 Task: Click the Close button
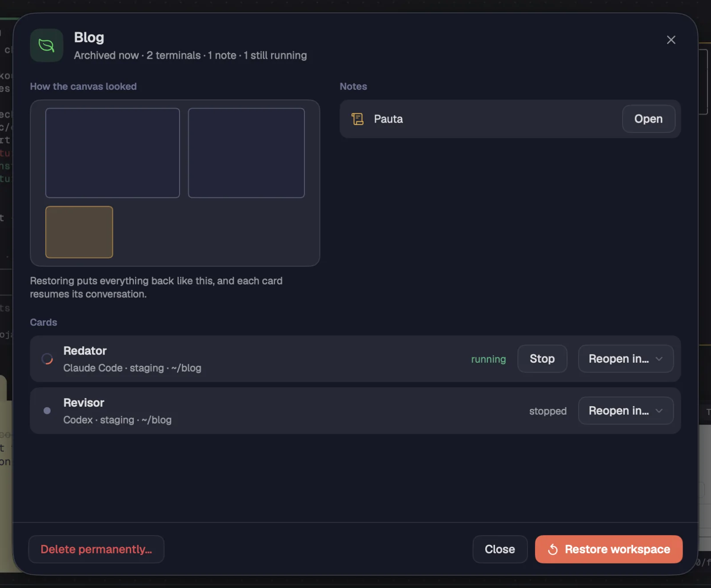pos(500,549)
